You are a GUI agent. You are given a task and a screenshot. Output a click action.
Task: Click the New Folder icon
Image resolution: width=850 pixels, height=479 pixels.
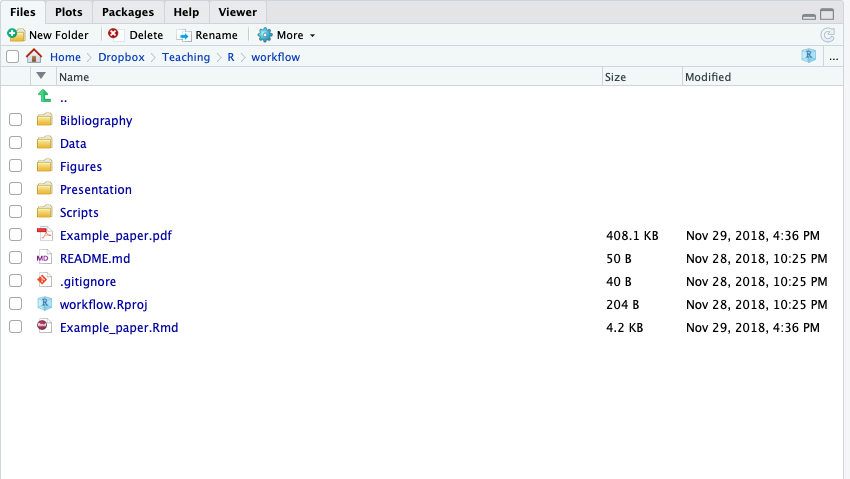17,35
